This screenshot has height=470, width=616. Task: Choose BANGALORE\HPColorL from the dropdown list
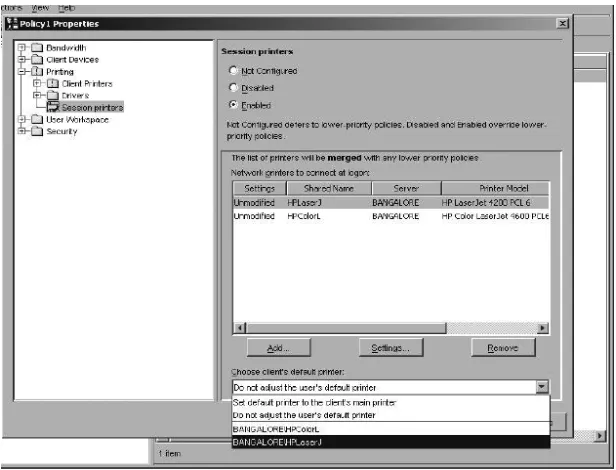point(391,429)
